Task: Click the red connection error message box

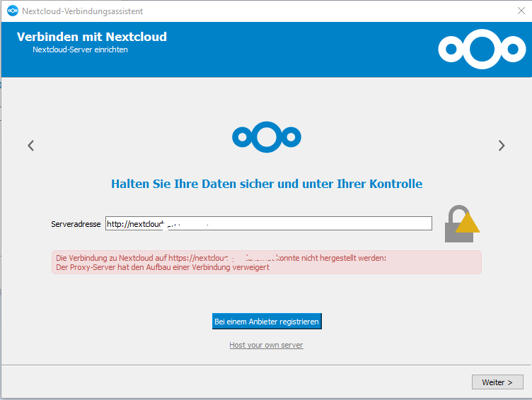Action: [266, 262]
